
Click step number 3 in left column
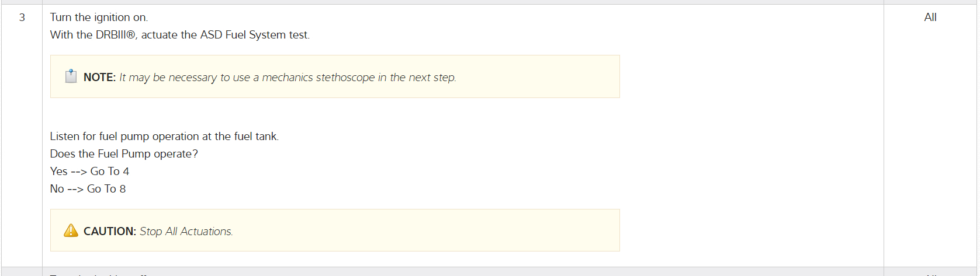pyautogui.click(x=22, y=18)
